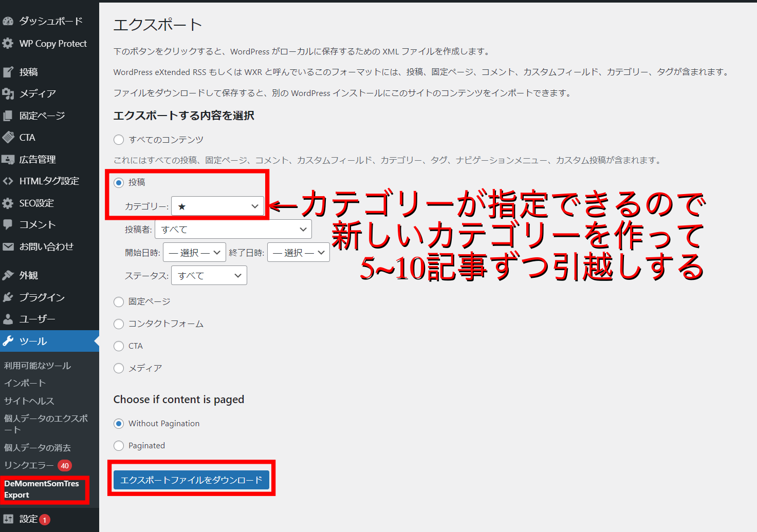Click the dashboard gauge icon in sidebar

click(8, 21)
